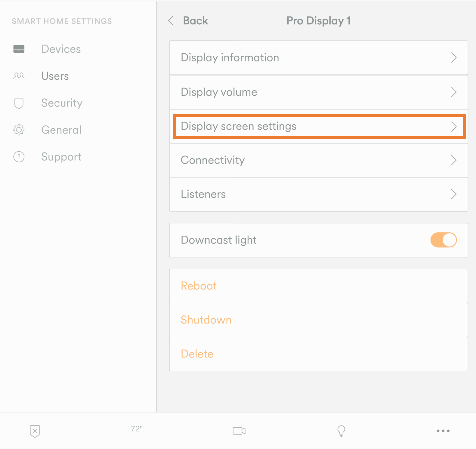Toggle the Downcast light switch
476x449 pixels.
click(444, 240)
